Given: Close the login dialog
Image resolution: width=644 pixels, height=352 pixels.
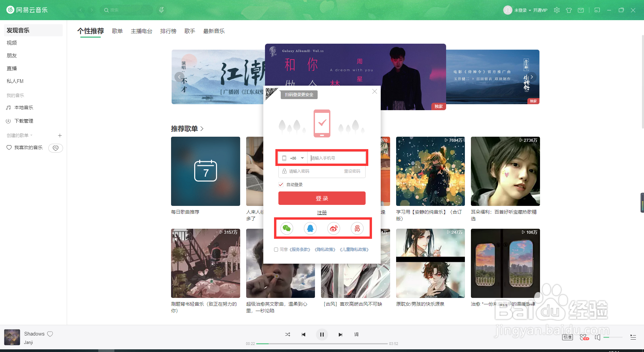Looking at the screenshot, I should point(375,91).
